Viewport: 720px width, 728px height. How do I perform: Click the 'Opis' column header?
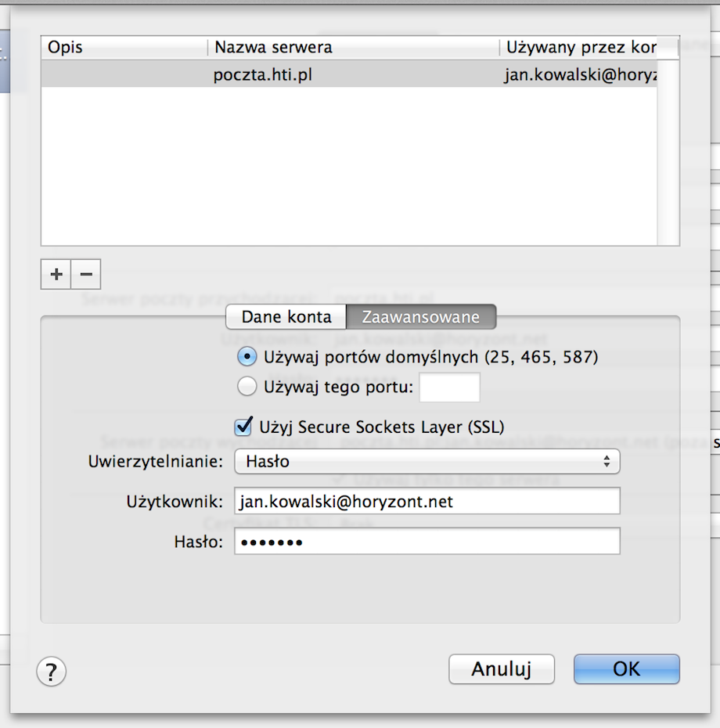124,47
